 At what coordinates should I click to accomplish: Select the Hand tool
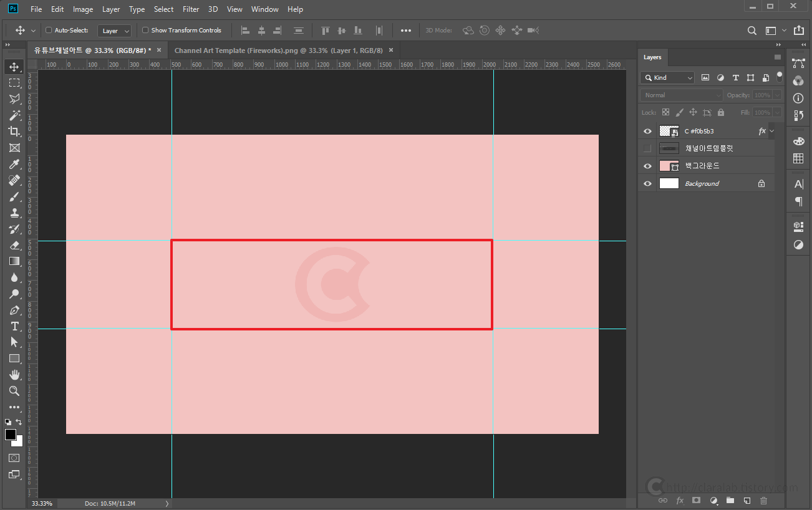point(14,375)
